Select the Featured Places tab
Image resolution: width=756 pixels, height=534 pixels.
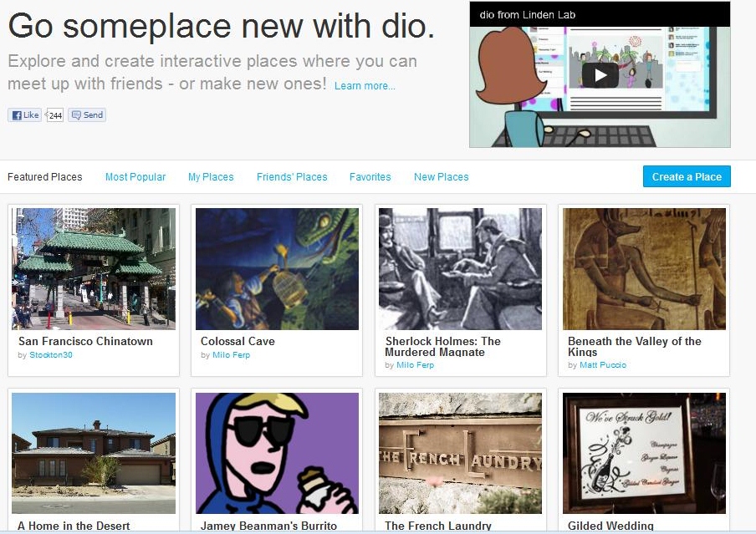[x=45, y=177]
